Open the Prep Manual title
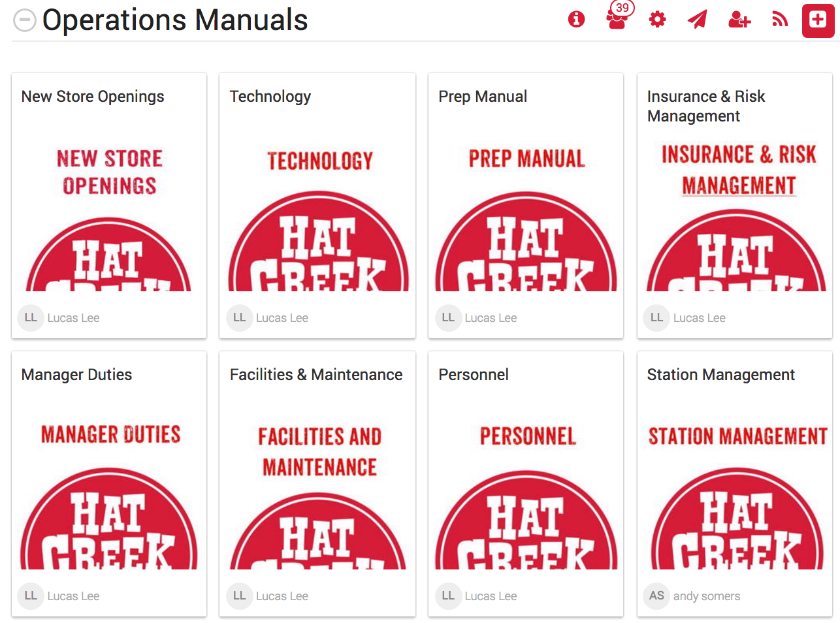The width and height of the screenshot is (840, 623). click(x=483, y=97)
